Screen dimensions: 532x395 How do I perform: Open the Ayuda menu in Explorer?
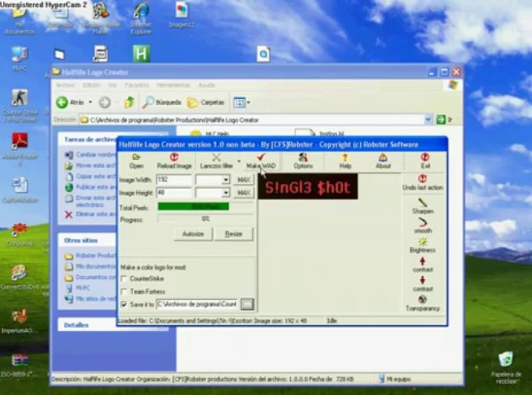click(207, 85)
